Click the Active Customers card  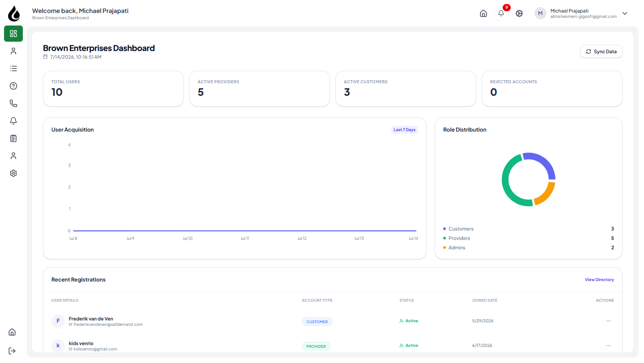click(406, 89)
